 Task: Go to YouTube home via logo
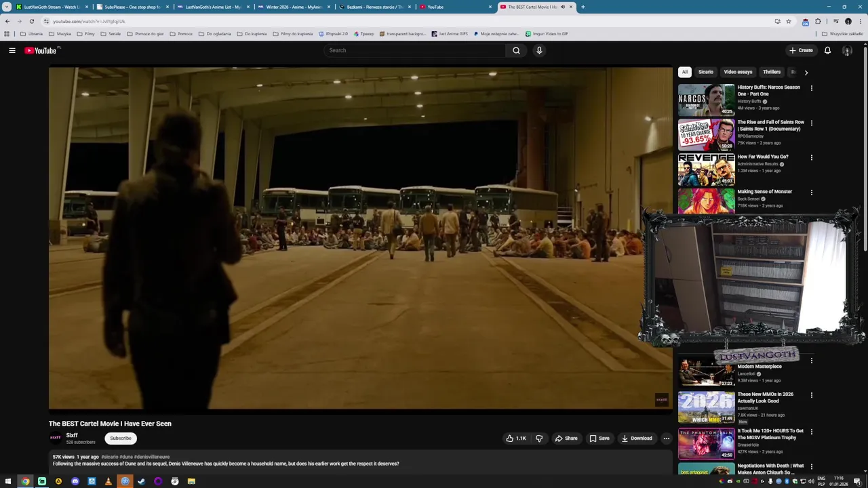(x=42, y=50)
